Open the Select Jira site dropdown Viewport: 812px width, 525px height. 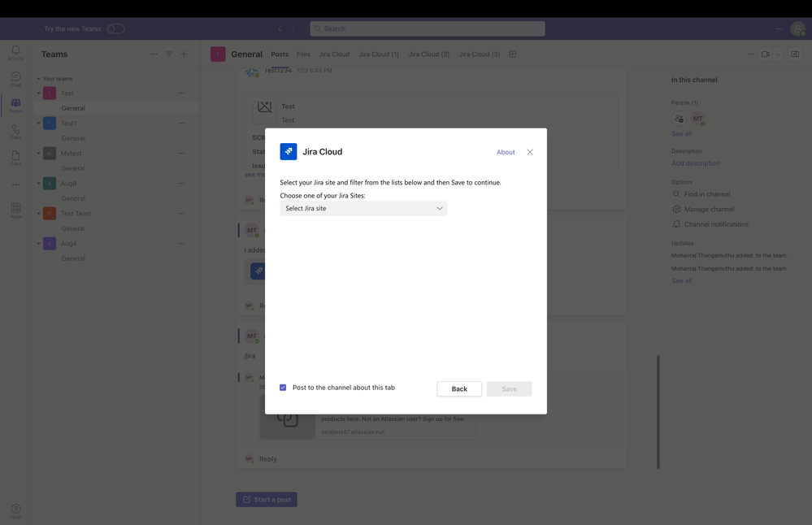[x=363, y=208]
